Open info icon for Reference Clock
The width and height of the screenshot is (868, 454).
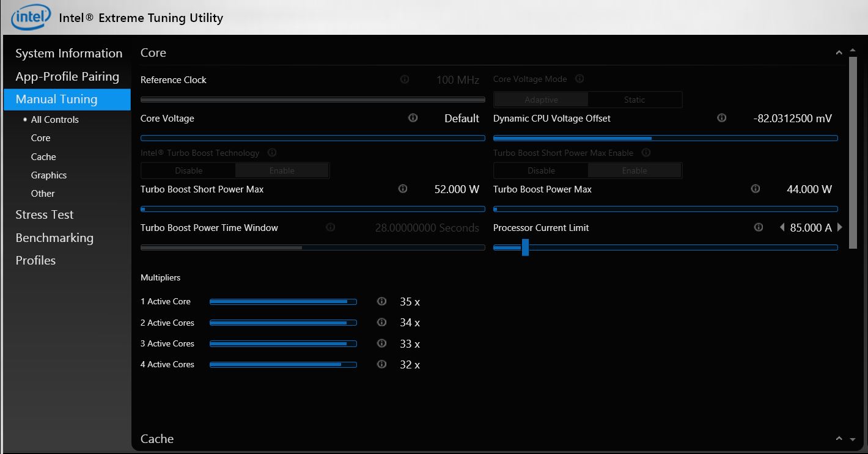click(x=405, y=79)
